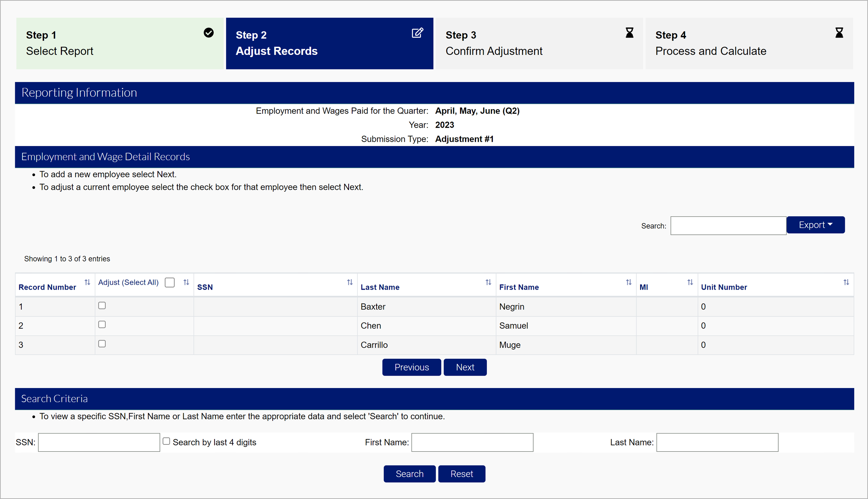Click the Step 2 edit pencil icon

tap(417, 33)
